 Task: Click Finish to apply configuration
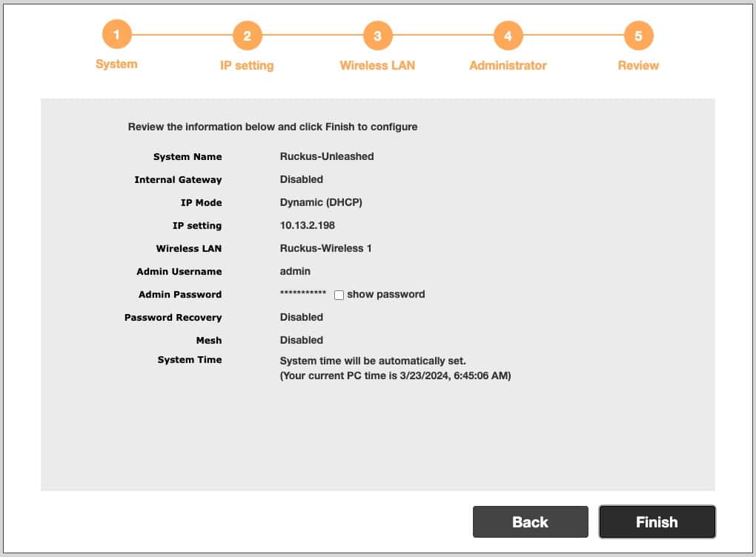click(657, 521)
